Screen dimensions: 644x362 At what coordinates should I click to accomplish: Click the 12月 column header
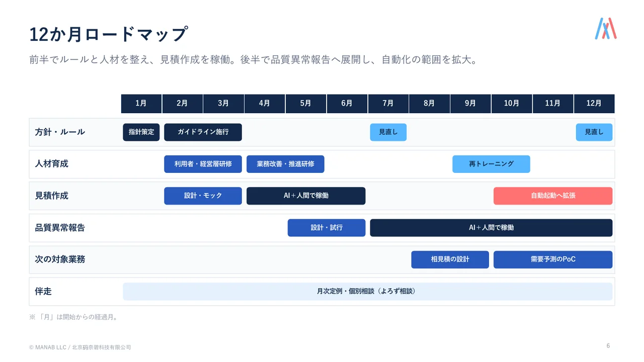tap(595, 104)
